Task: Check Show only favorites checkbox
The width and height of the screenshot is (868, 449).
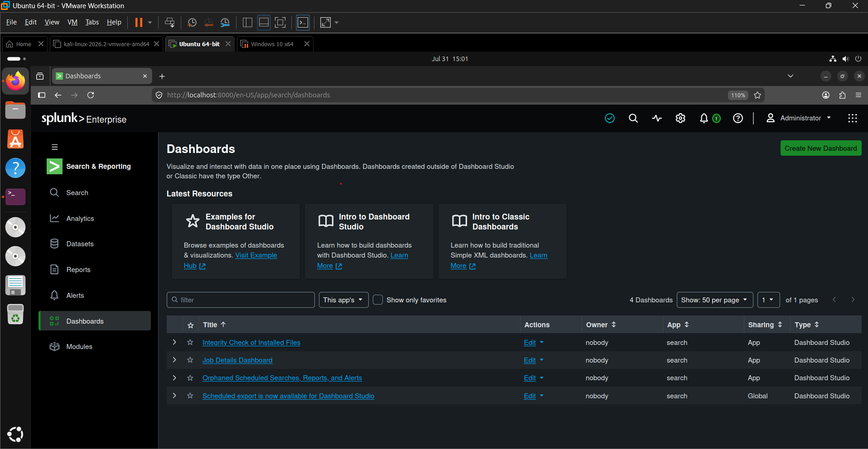Action: pyautogui.click(x=378, y=300)
